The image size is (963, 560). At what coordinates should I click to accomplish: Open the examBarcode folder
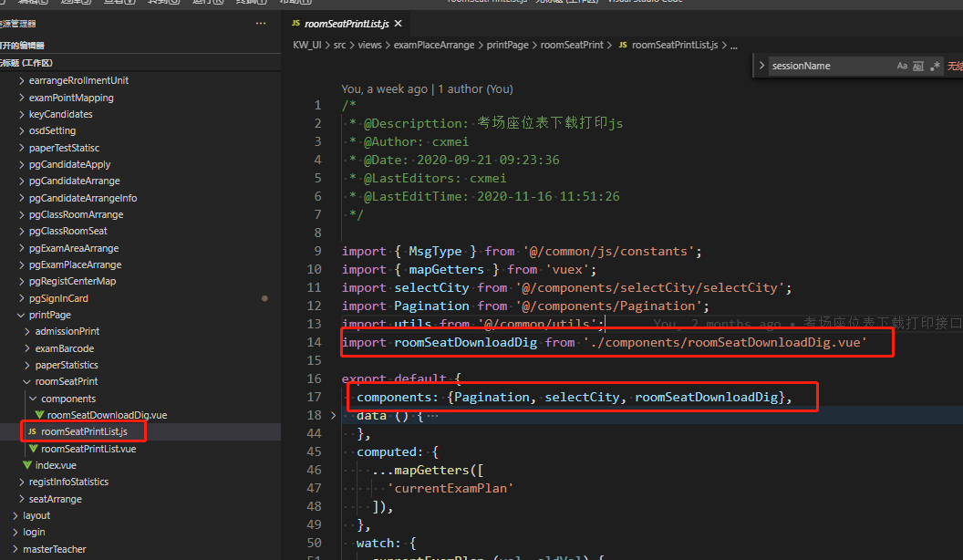coord(65,348)
